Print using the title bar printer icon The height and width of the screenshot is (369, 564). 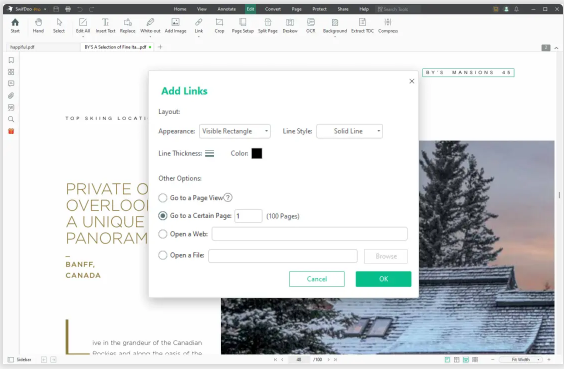tap(68, 9)
